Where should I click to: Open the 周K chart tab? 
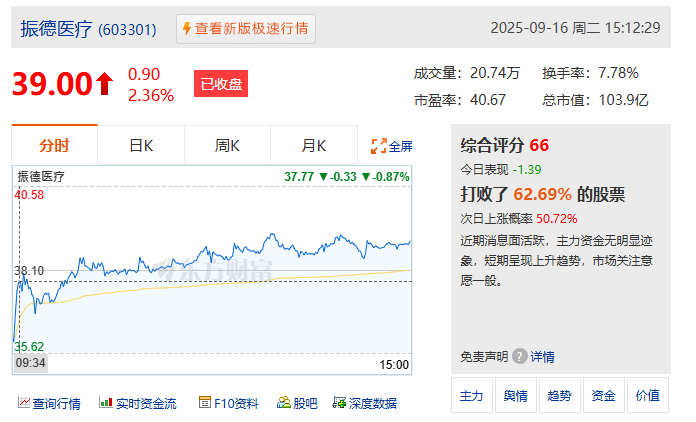click(x=227, y=145)
